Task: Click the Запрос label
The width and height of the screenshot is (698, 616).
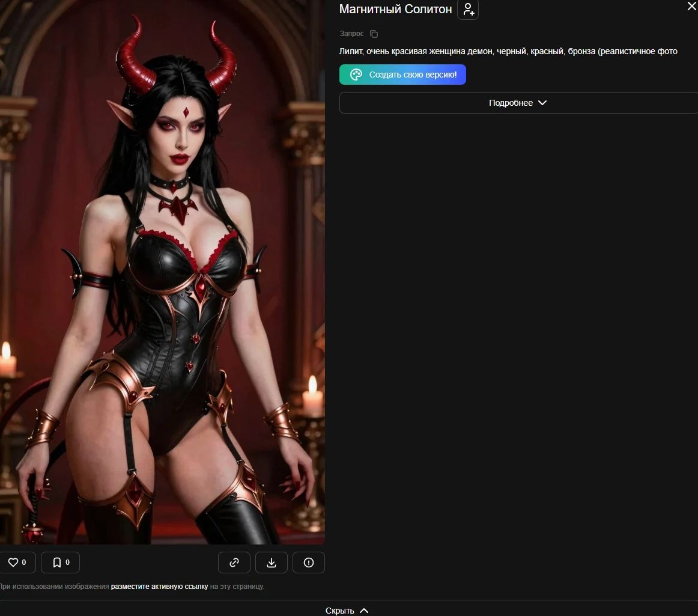Action: 351,34
